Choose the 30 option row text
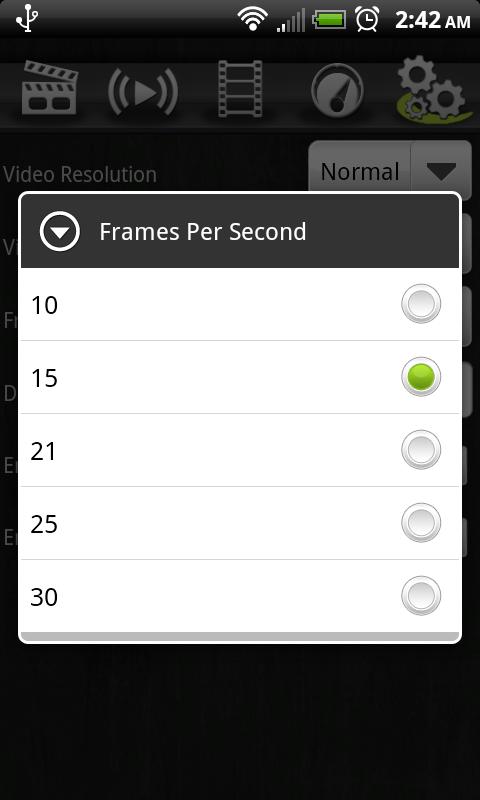This screenshot has width=480, height=800. (44, 596)
